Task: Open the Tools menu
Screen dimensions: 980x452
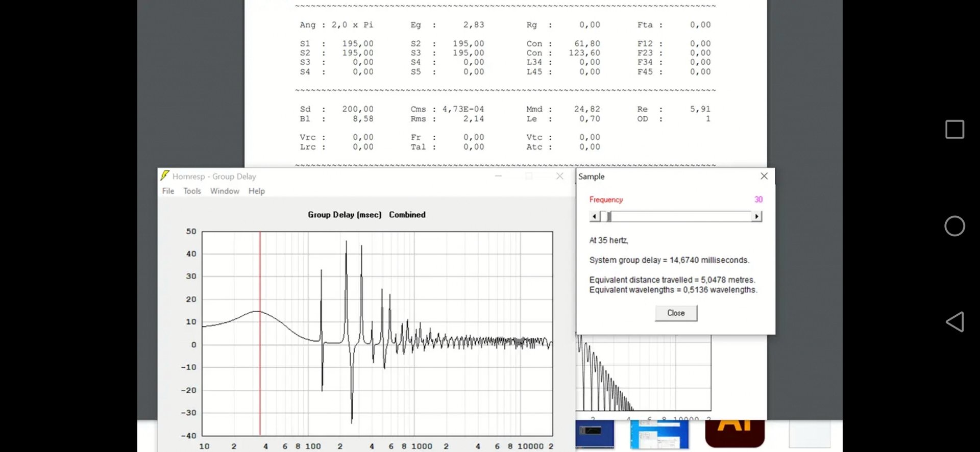Action: click(192, 191)
